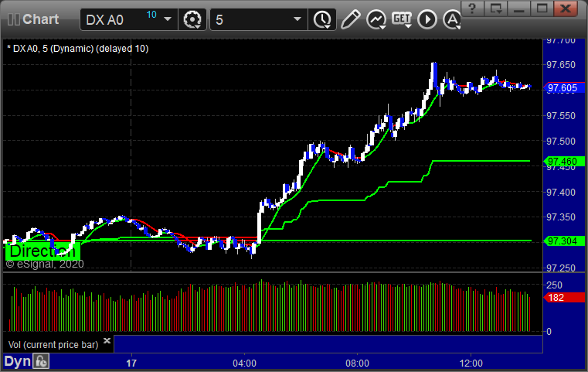Expand the DX A0 symbol dropdown
The image size is (588, 372).
168,19
